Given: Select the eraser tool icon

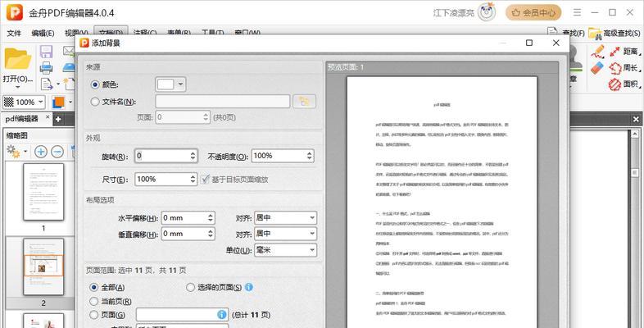Looking at the screenshot, I should 597,68.
